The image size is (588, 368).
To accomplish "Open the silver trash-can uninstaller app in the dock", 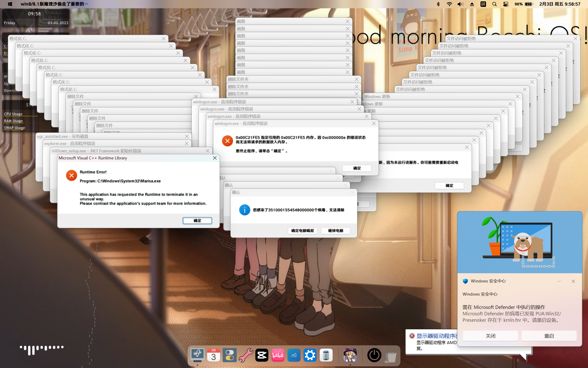I will coord(326,355).
